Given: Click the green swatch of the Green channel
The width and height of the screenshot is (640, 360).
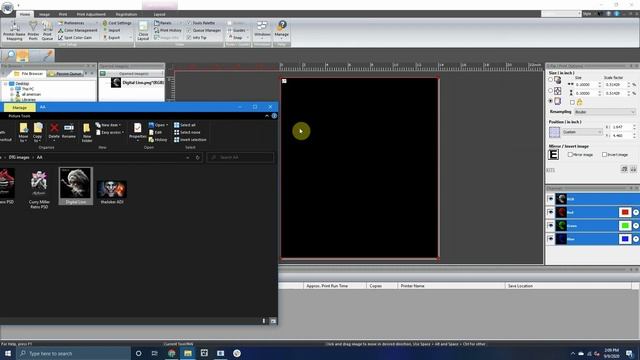Looking at the screenshot, I should [x=624, y=226].
